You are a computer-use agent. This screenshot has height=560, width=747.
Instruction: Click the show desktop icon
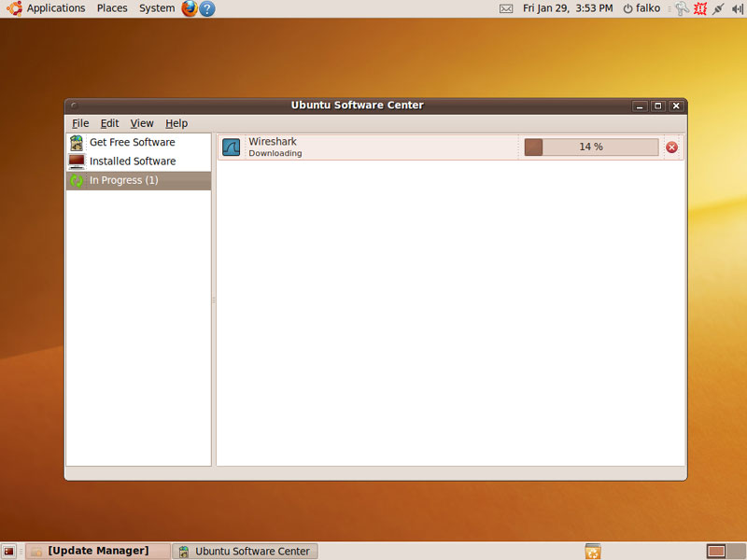coord(8,552)
